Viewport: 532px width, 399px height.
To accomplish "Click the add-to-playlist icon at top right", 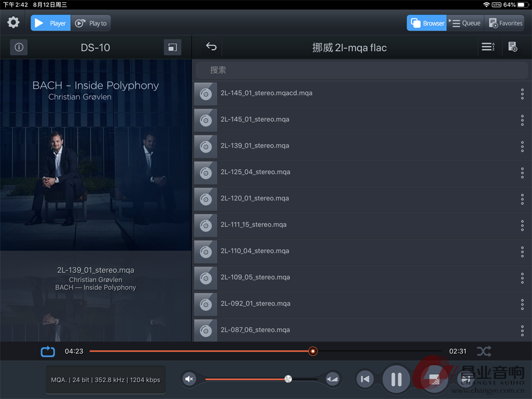I will 512,47.
